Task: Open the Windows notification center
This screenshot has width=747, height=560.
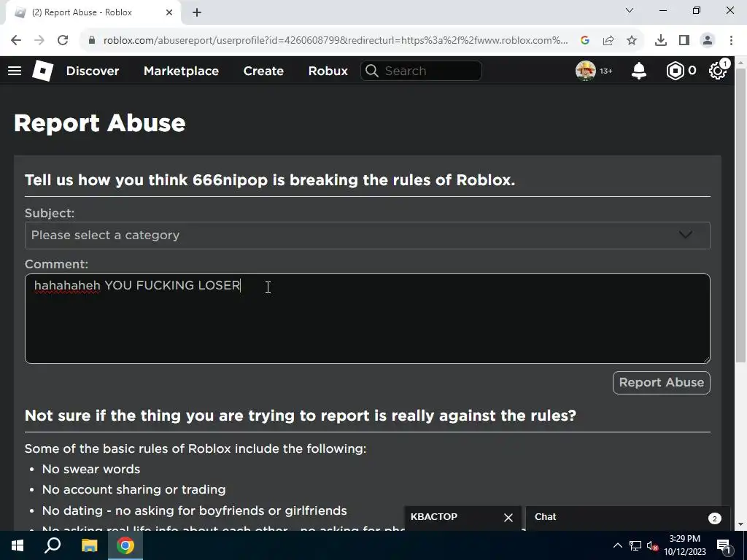Action: tap(724, 545)
